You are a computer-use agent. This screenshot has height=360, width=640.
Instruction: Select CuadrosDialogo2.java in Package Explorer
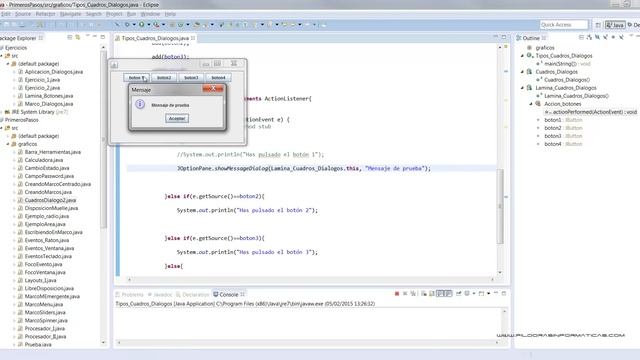(x=50, y=200)
